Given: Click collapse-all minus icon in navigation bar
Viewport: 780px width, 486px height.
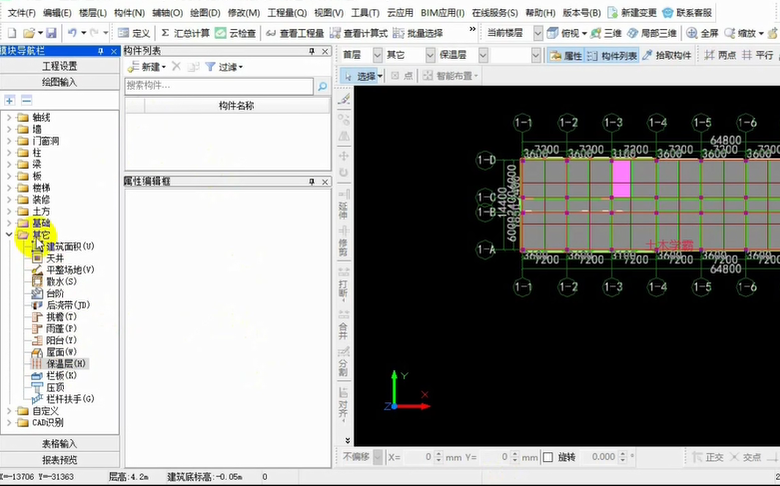Looking at the screenshot, I should (26, 100).
